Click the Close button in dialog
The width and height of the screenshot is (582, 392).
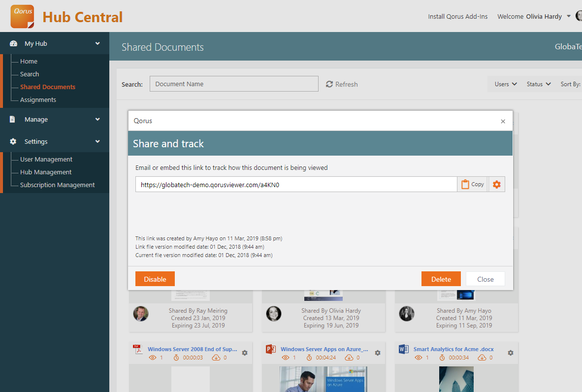(485, 279)
